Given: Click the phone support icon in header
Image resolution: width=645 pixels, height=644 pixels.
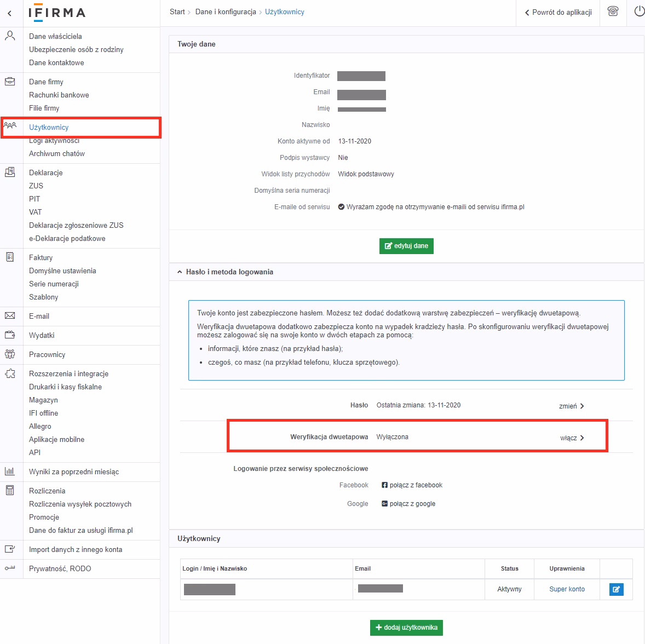Looking at the screenshot, I should [613, 12].
